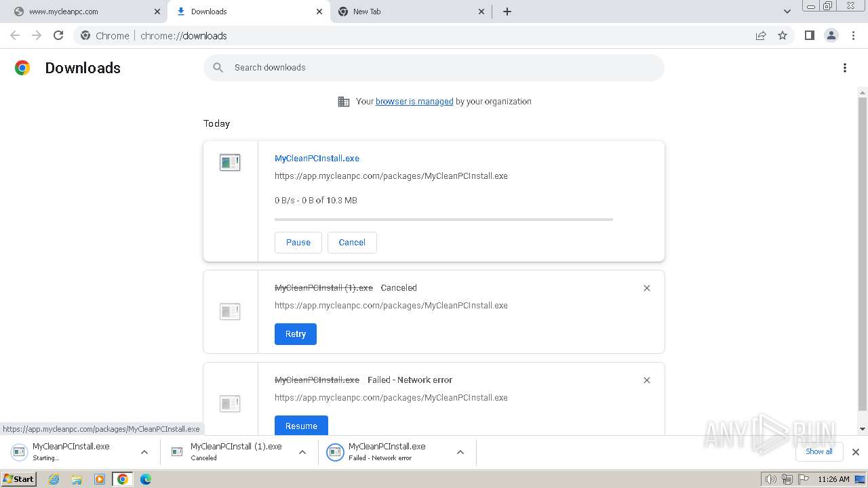Click the browser back arrow

tap(15, 35)
